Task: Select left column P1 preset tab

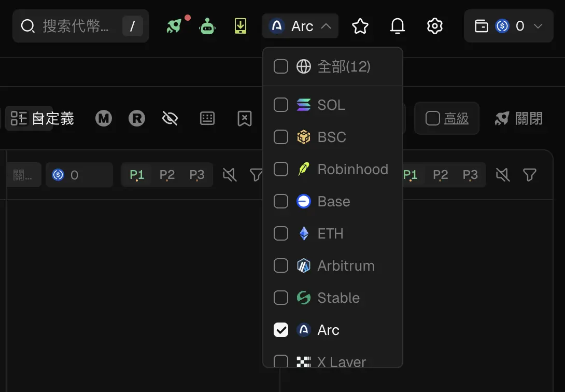Action: point(137,175)
